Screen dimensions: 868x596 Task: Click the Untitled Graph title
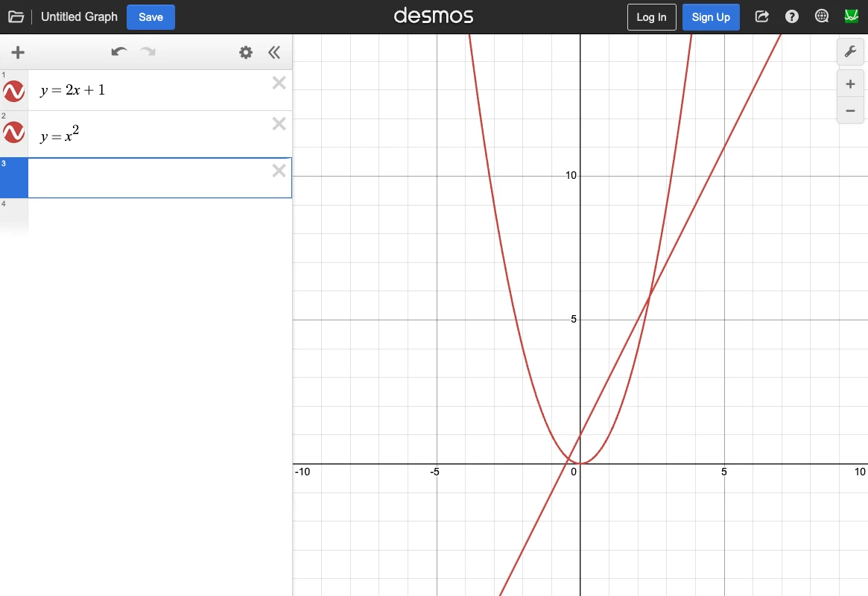click(79, 17)
